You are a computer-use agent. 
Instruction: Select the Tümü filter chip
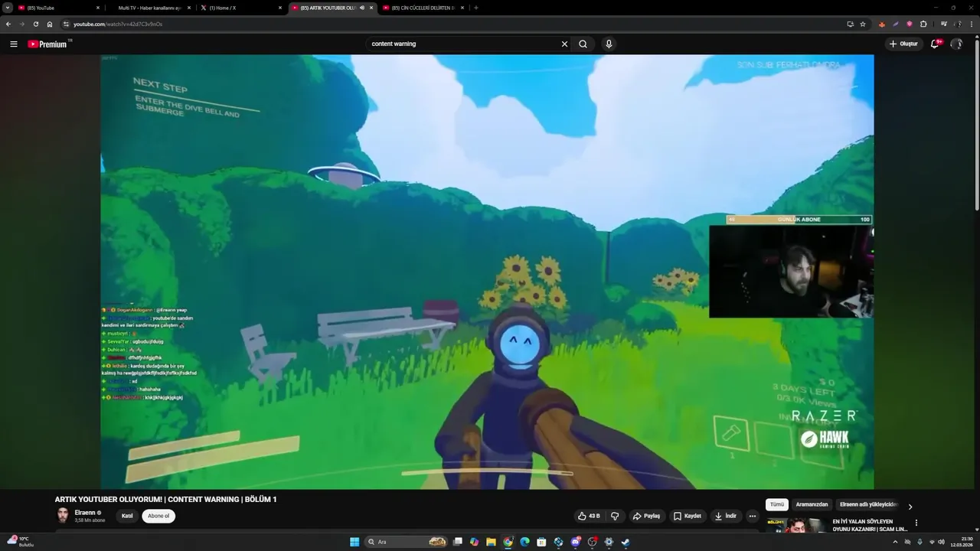click(777, 505)
